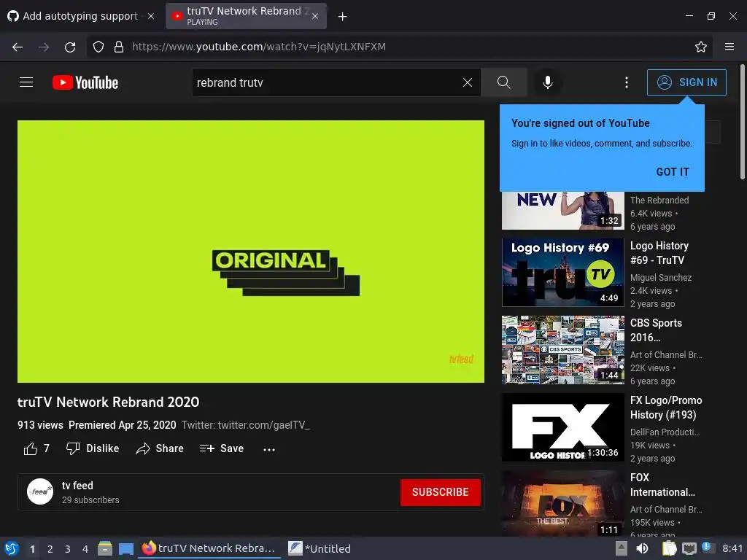Open the tracking protection shield icon
Screen dimensions: 747x560
pyautogui.click(x=98, y=47)
